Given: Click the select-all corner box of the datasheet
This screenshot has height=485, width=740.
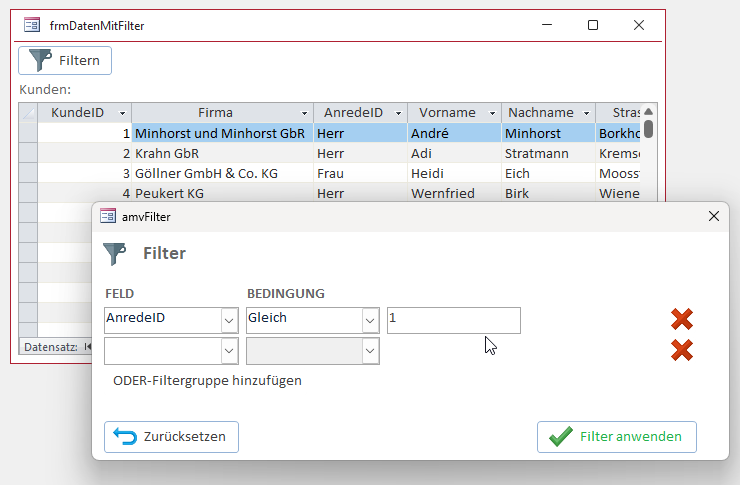Looking at the screenshot, I should coord(28,113).
